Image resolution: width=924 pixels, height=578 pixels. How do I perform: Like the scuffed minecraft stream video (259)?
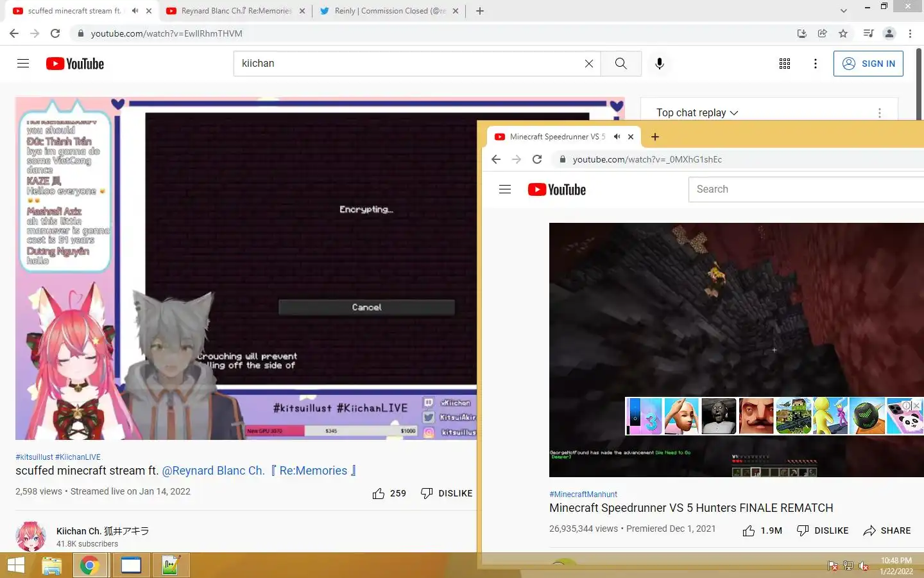[x=389, y=493]
